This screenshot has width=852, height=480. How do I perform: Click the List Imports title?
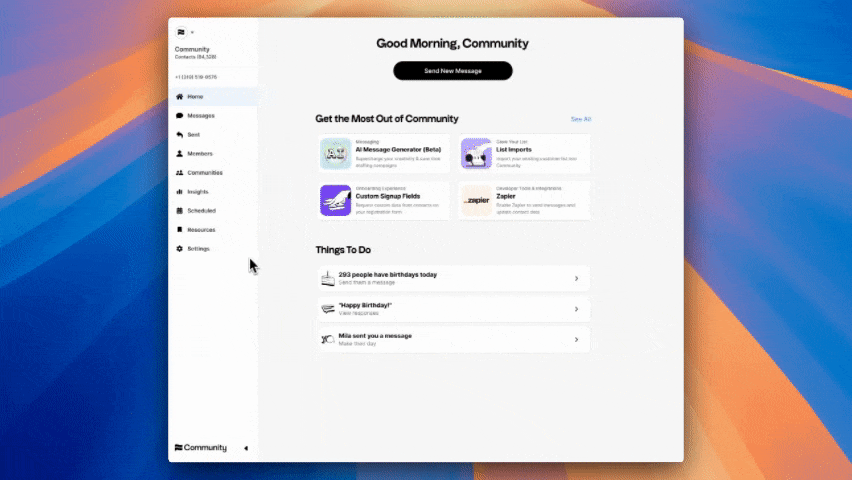coord(513,149)
